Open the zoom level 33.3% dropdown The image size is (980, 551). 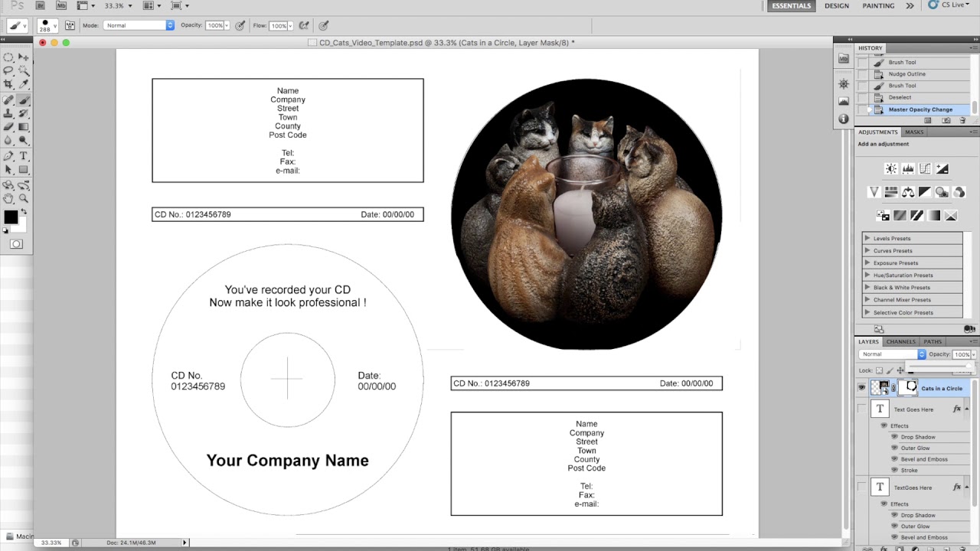coord(129,5)
